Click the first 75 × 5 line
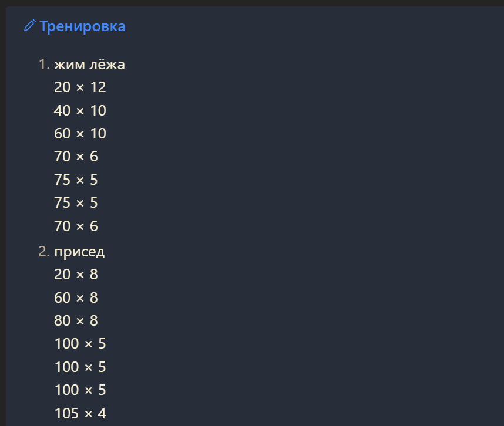This screenshot has height=426, width=504. (x=76, y=180)
